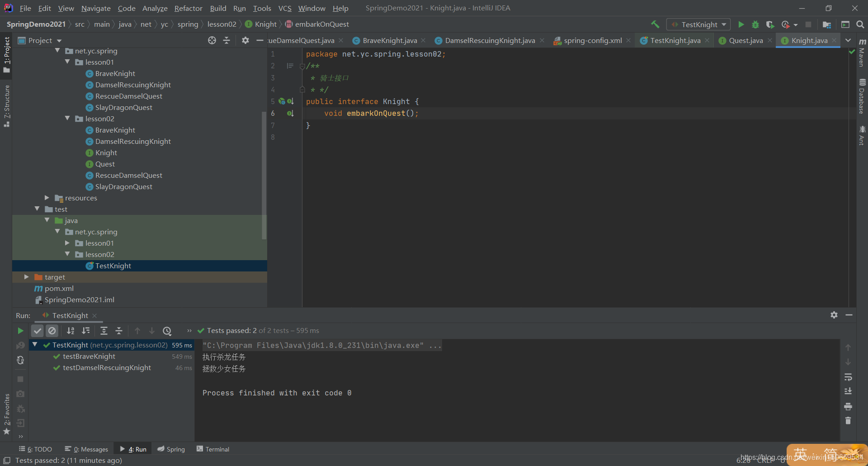Toggle show passed tests checkmark
Image resolution: width=868 pixels, height=466 pixels.
click(38, 331)
